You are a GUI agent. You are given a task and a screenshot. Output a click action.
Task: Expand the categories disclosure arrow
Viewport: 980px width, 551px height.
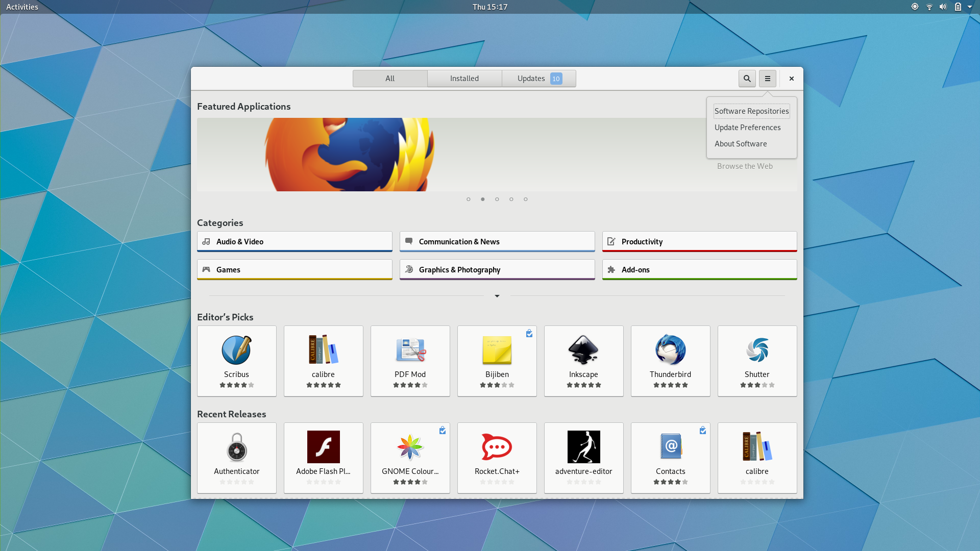pos(497,295)
